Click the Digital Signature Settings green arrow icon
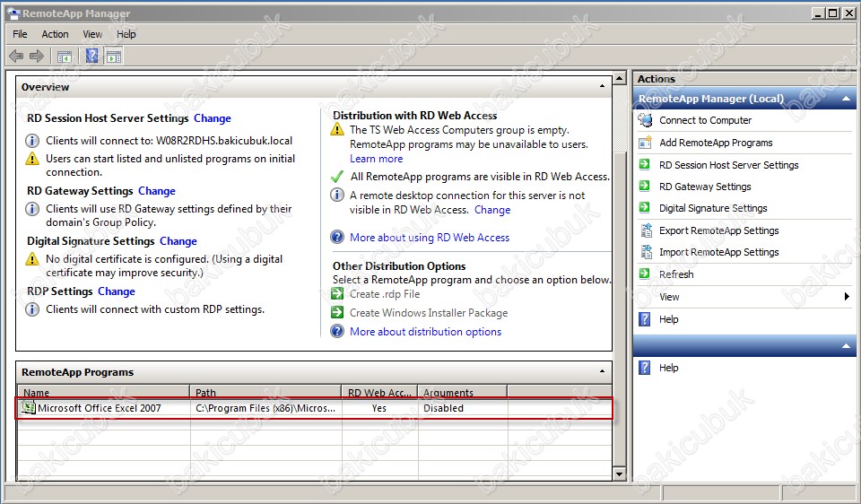Image resolution: width=861 pixels, height=504 pixels. click(x=644, y=207)
